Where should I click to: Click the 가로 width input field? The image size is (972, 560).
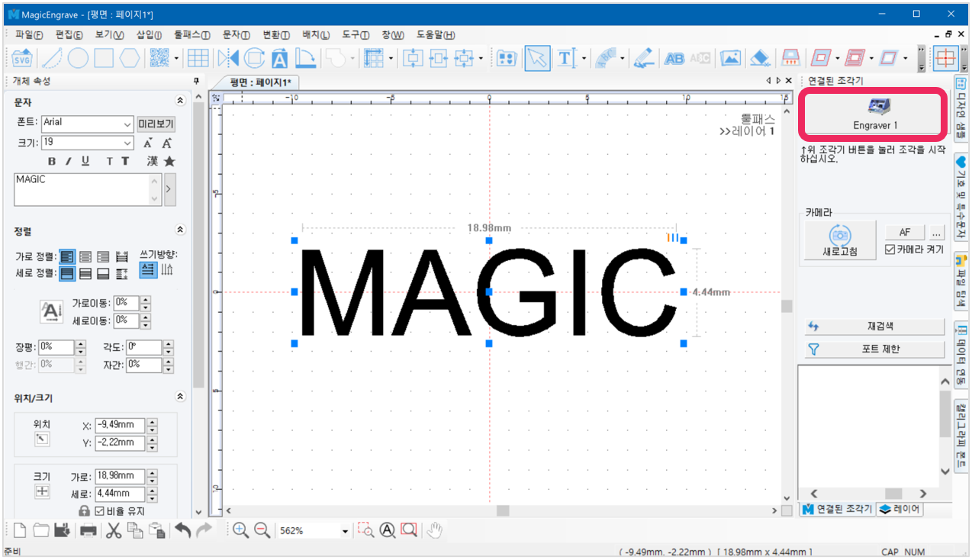pos(120,476)
